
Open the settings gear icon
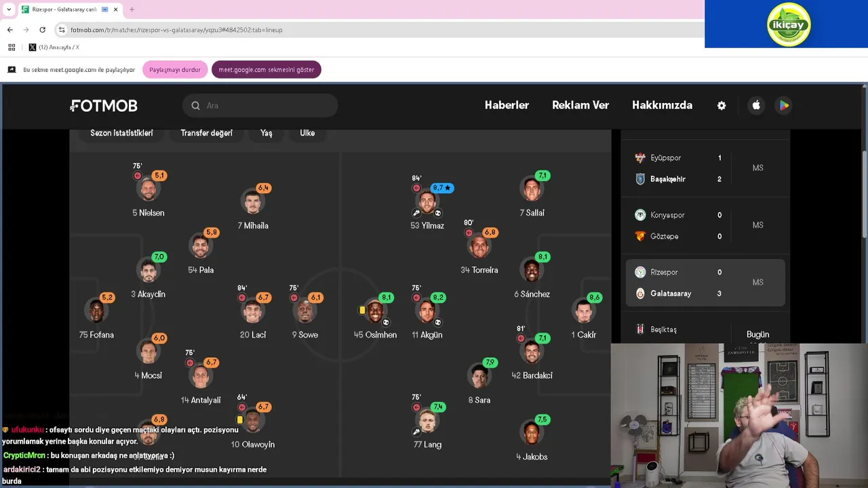pos(722,106)
